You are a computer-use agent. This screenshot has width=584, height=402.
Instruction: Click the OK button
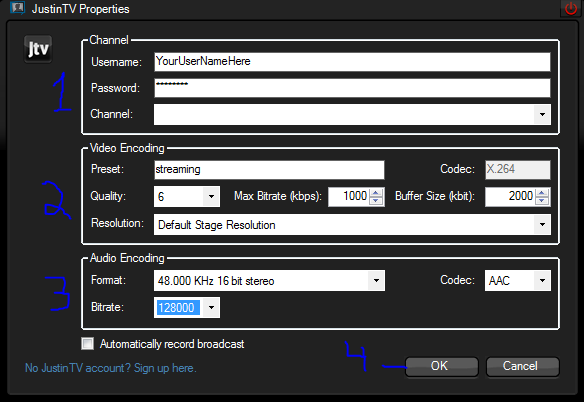click(441, 366)
